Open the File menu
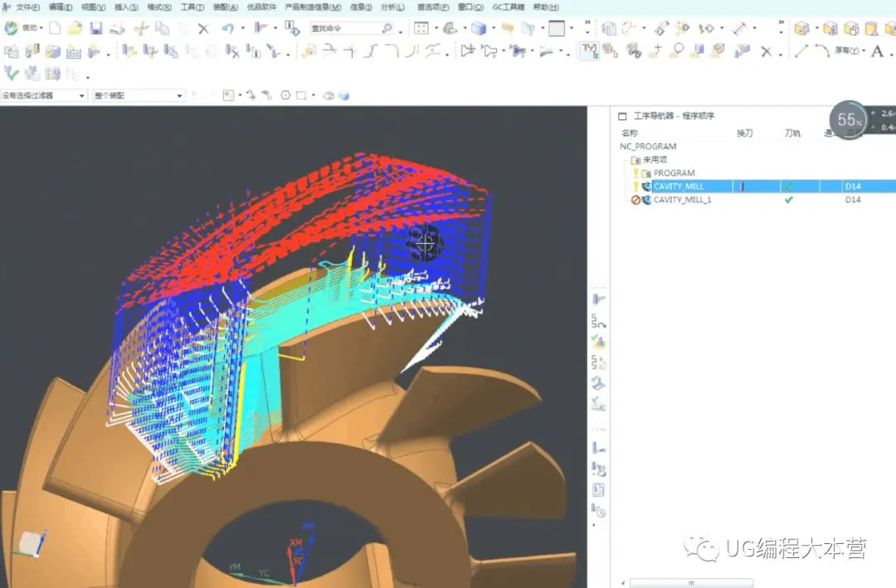 (x=28, y=7)
